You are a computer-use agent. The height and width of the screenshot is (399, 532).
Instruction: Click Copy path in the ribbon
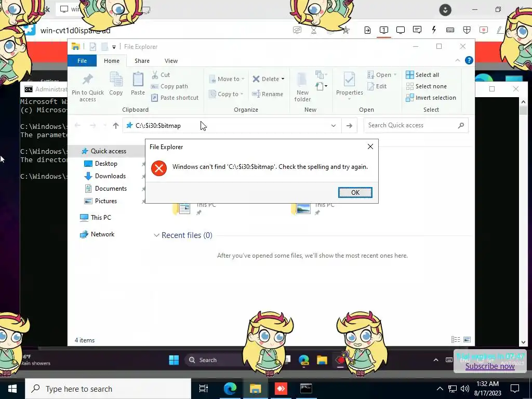point(170,86)
